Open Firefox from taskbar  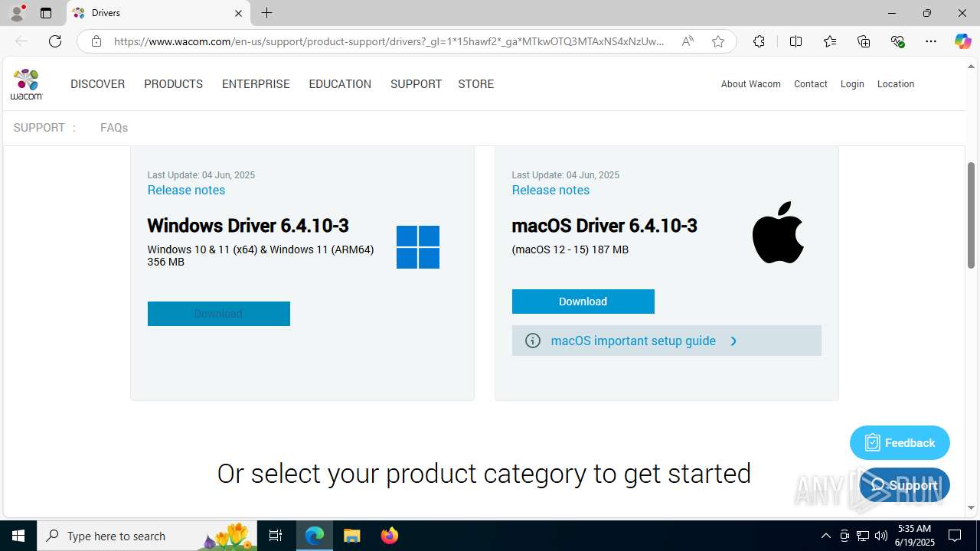pyautogui.click(x=389, y=536)
